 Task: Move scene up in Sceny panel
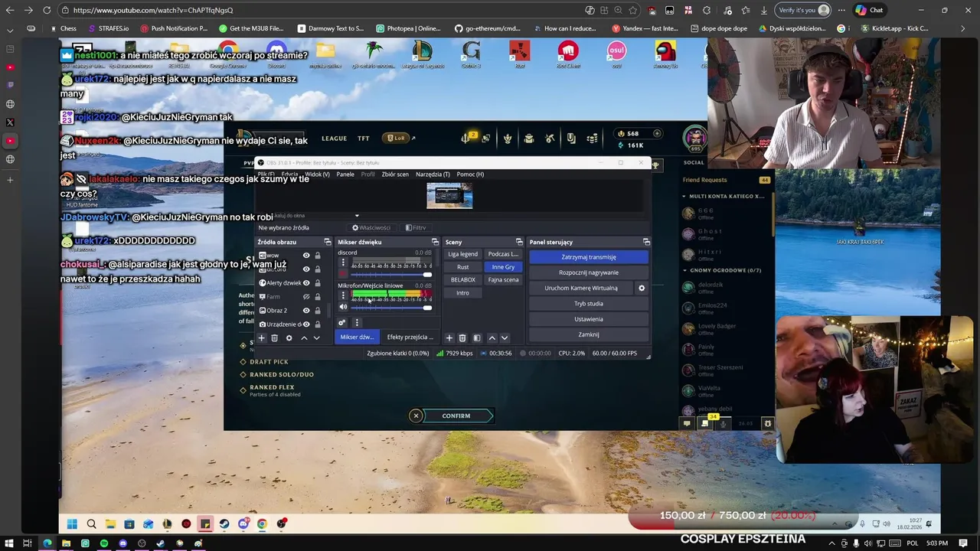492,338
